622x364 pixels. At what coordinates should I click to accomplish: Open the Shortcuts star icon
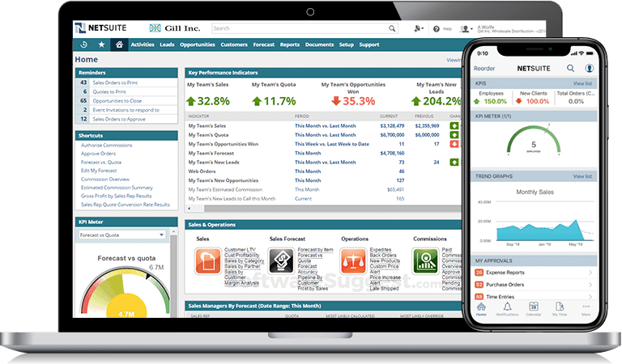tap(101, 44)
